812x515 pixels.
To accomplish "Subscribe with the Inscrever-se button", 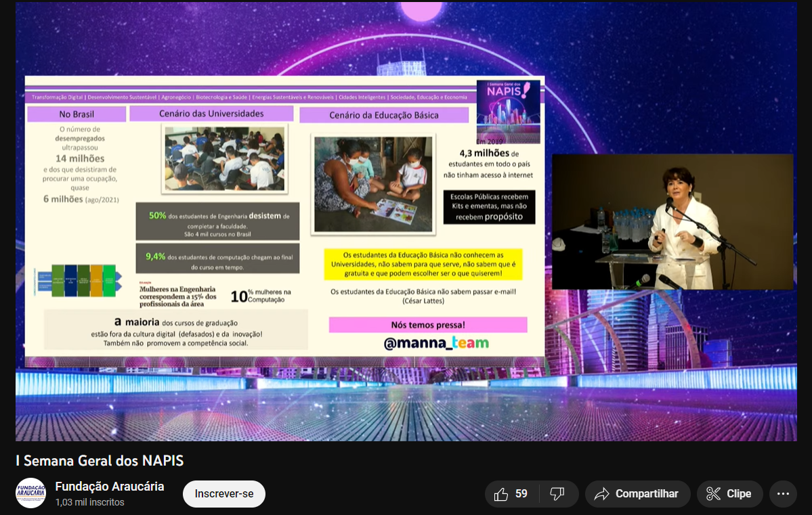I will [x=224, y=494].
